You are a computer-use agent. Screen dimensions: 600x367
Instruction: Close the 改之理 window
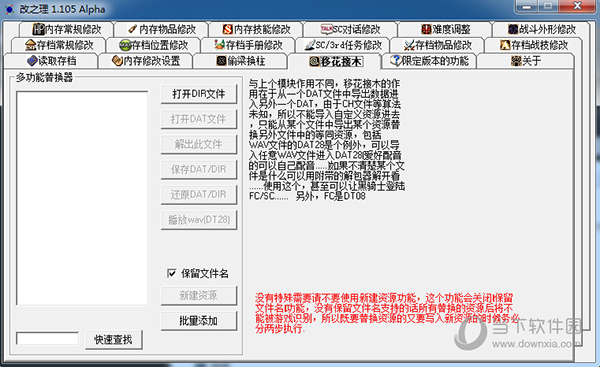pyautogui.click(x=577, y=6)
